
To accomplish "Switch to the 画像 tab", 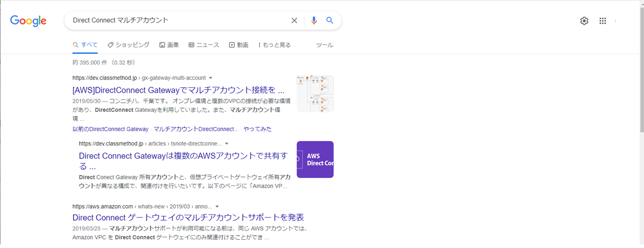I will point(169,45).
